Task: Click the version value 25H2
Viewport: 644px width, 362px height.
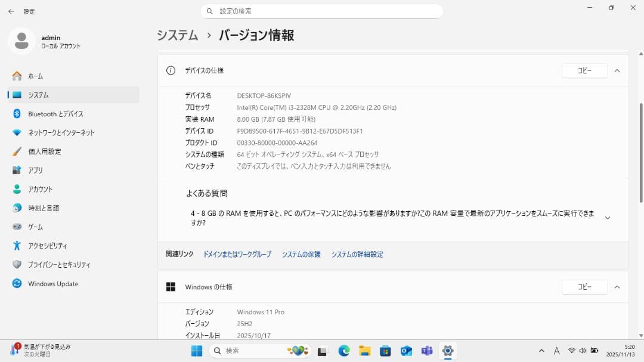Action: tap(245, 324)
